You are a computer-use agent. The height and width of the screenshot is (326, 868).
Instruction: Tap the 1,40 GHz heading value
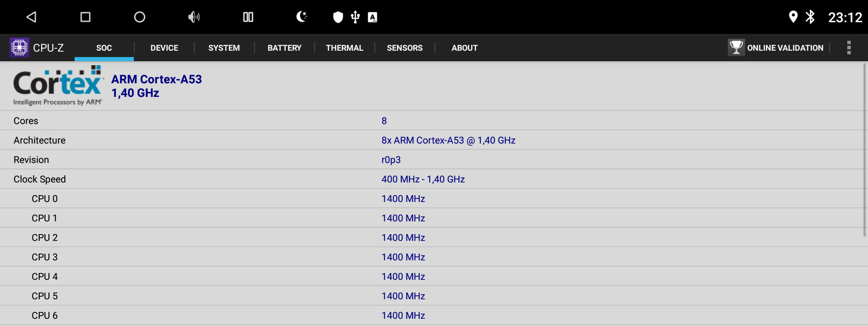135,93
